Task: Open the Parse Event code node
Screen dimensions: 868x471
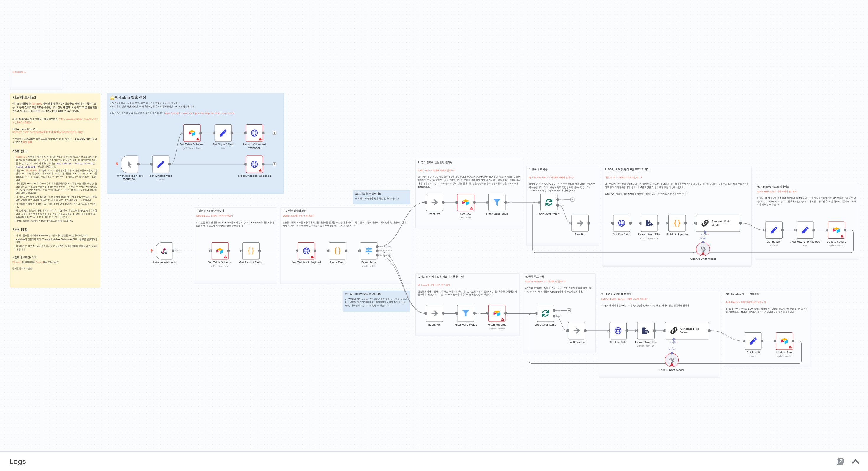Action: [337, 251]
